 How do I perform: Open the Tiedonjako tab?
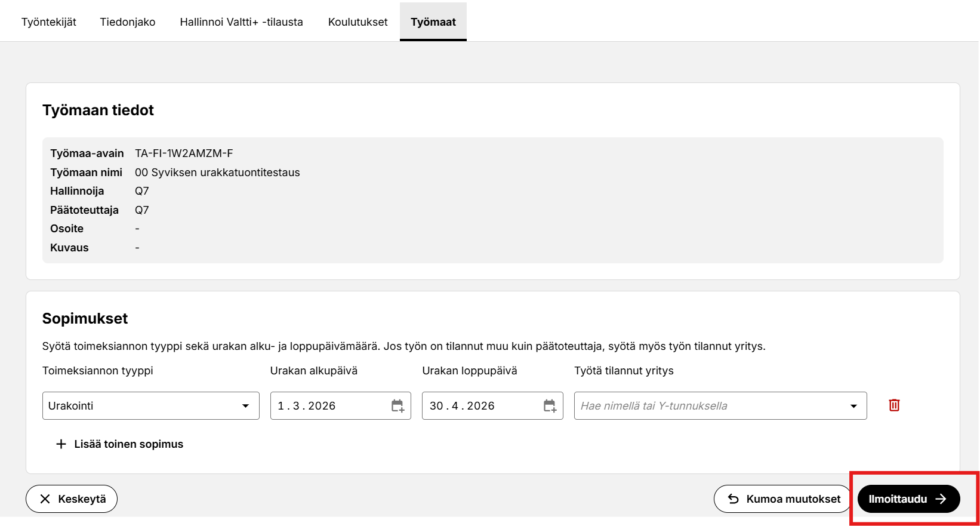point(128,22)
